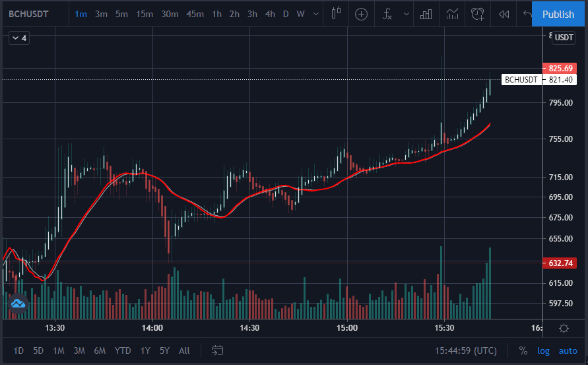
Task: Open the indicator templates icon
Action: 452,15
